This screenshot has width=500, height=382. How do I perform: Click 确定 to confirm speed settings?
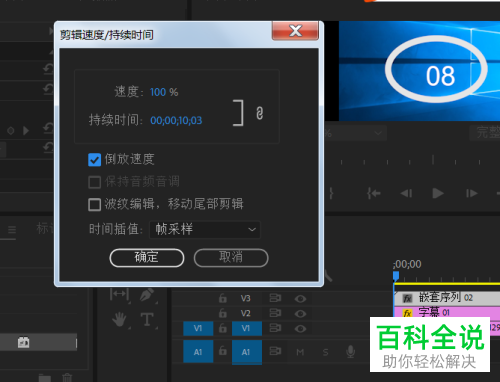(x=147, y=258)
